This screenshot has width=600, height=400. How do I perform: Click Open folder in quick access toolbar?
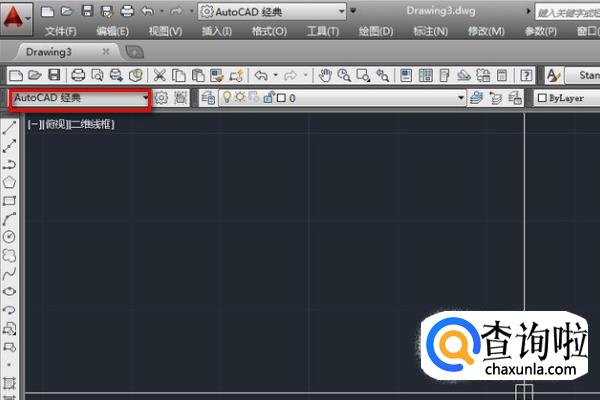(67, 11)
